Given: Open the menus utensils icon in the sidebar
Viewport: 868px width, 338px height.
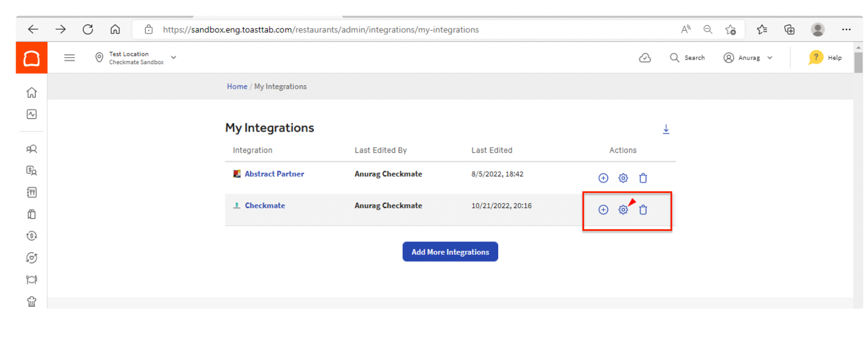Looking at the screenshot, I should pyautogui.click(x=32, y=192).
